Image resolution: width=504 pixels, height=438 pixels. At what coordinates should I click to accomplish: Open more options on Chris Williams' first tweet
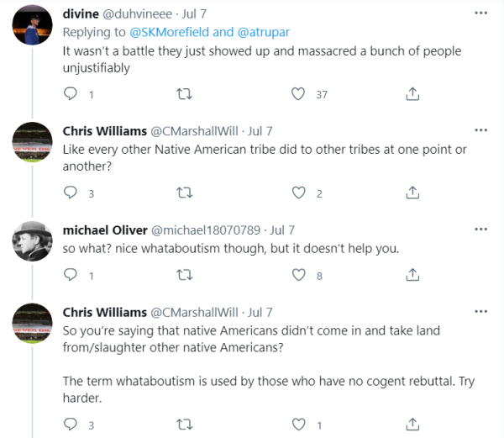click(480, 130)
